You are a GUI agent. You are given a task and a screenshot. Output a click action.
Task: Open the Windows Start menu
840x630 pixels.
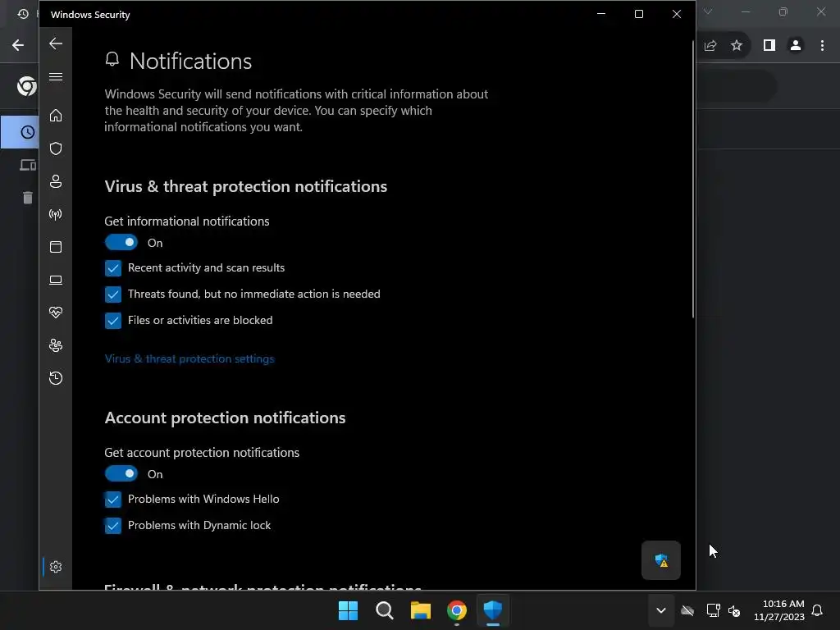[x=348, y=610]
